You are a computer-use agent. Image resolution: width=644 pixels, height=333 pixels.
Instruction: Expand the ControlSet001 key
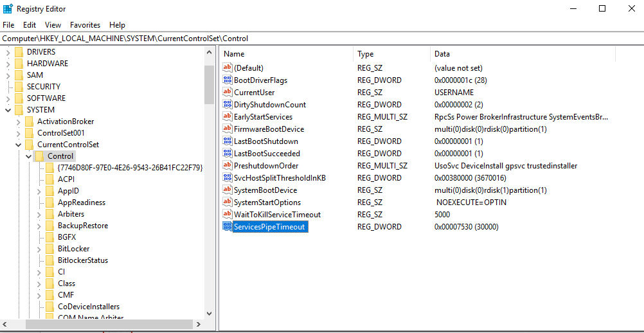coord(18,133)
